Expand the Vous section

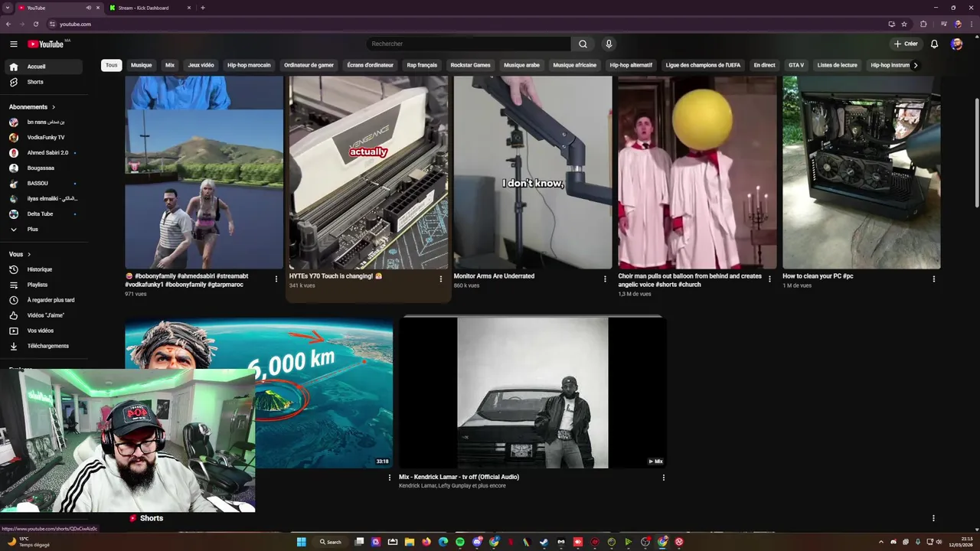click(x=20, y=254)
